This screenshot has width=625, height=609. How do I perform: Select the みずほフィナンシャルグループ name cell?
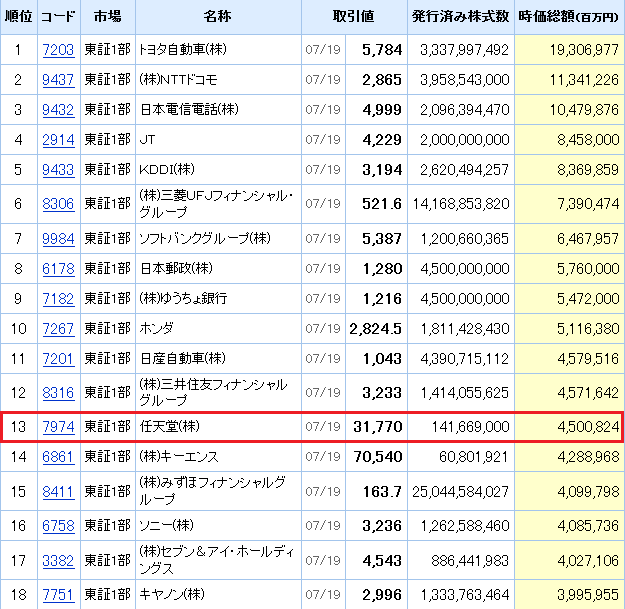click(x=218, y=491)
